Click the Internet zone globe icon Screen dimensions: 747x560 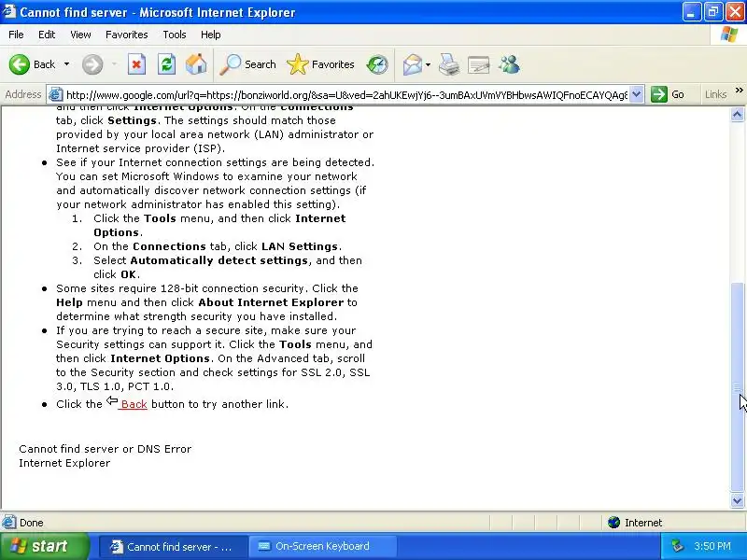click(613, 523)
